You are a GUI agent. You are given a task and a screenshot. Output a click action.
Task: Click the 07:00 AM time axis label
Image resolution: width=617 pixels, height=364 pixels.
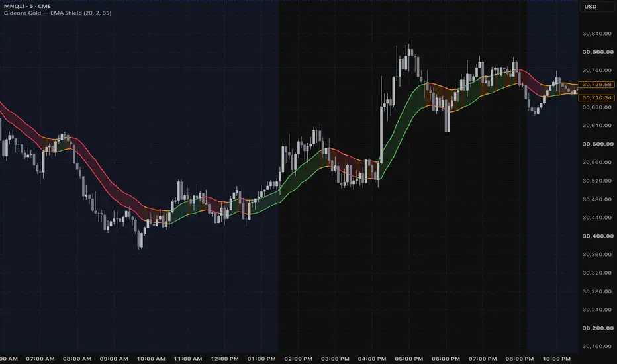click(x=40, y=359)
